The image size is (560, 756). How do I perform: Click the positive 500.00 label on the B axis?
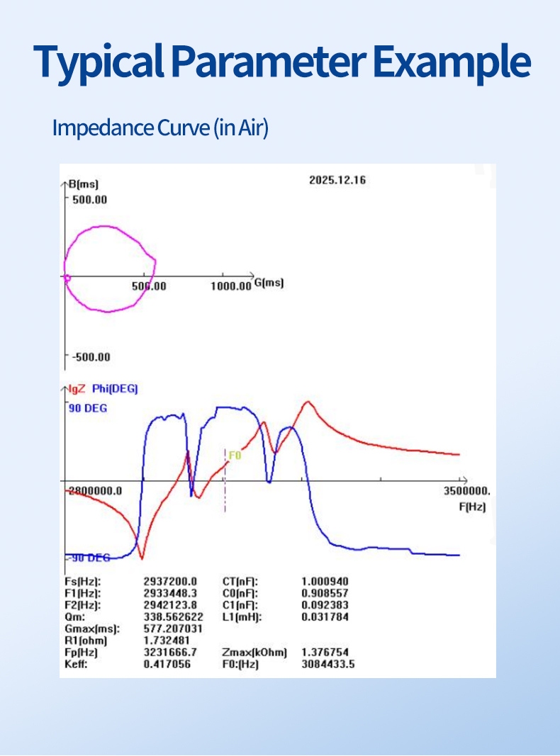coord(90,200)
